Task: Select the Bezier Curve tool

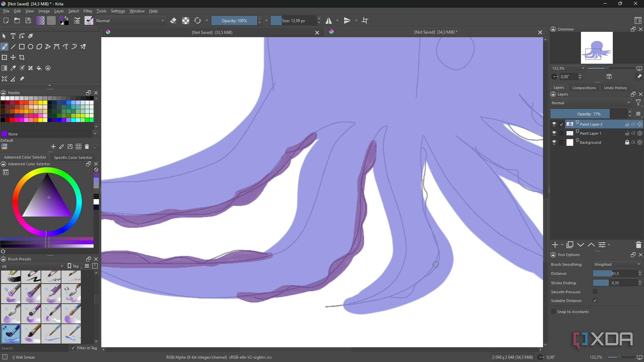Action: pos(57,47)
